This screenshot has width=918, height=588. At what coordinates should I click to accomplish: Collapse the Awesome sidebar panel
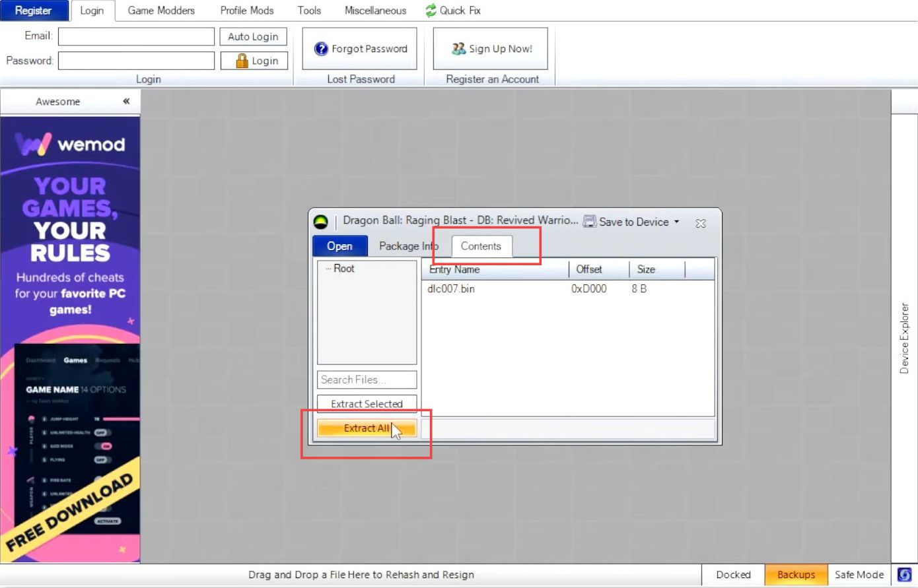[126, 101]
